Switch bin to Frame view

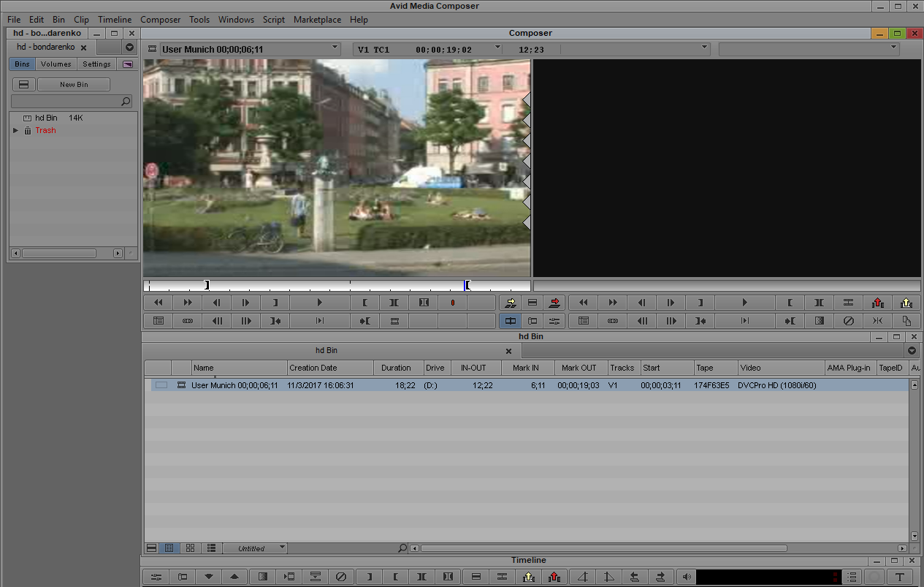(x=190, y=548)
